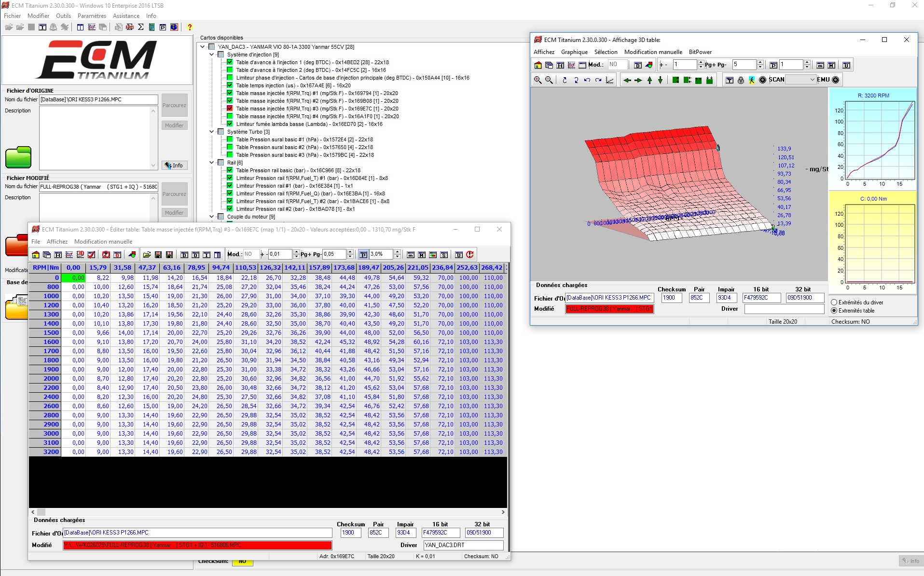Image resolution: width=924 pixels, height=576 pixels.
Task: Click the home icon in the table editor toolbar
Action: (x=36, y=254)
